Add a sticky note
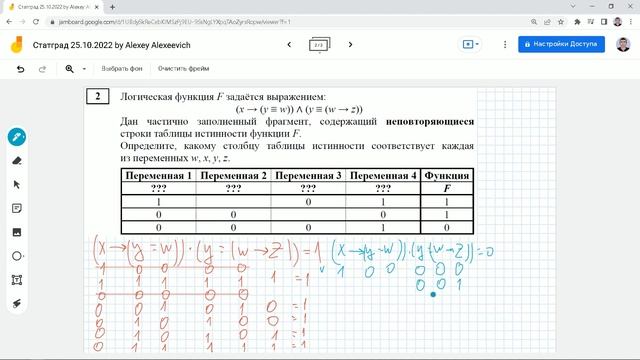640x360 pixels. (17, 209)
